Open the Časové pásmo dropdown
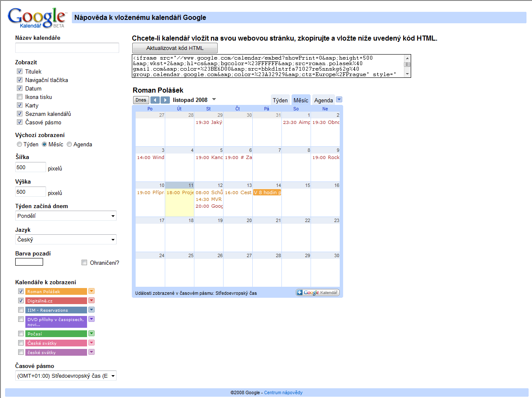 tap(66, 376)
